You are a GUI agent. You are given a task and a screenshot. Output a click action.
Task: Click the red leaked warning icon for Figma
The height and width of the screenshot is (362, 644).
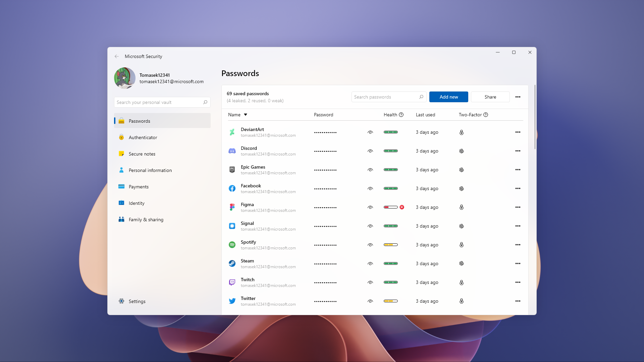click(x=402, y=207)
